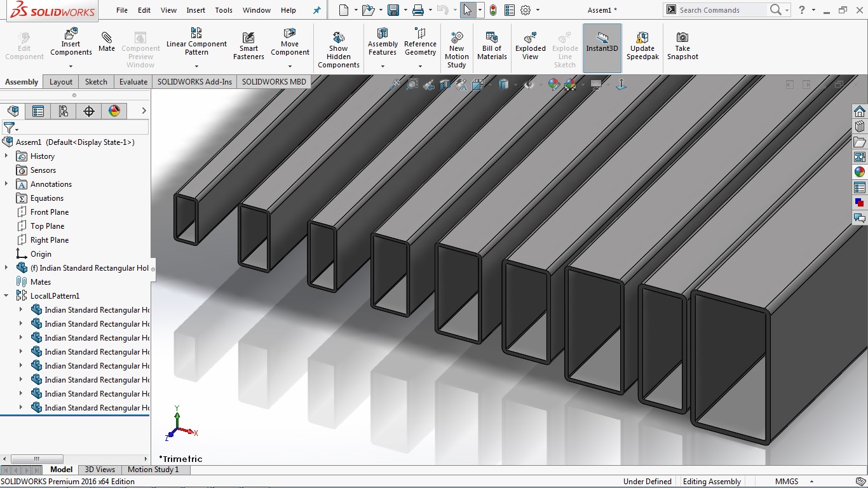Open the Appearances color wheel tab

click(x=114, y=111)
